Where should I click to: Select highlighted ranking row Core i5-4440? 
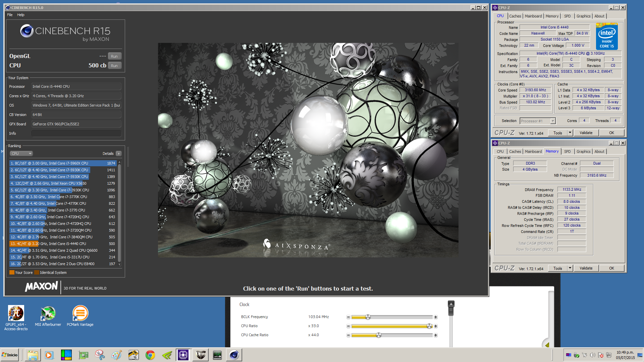(63, 244)
